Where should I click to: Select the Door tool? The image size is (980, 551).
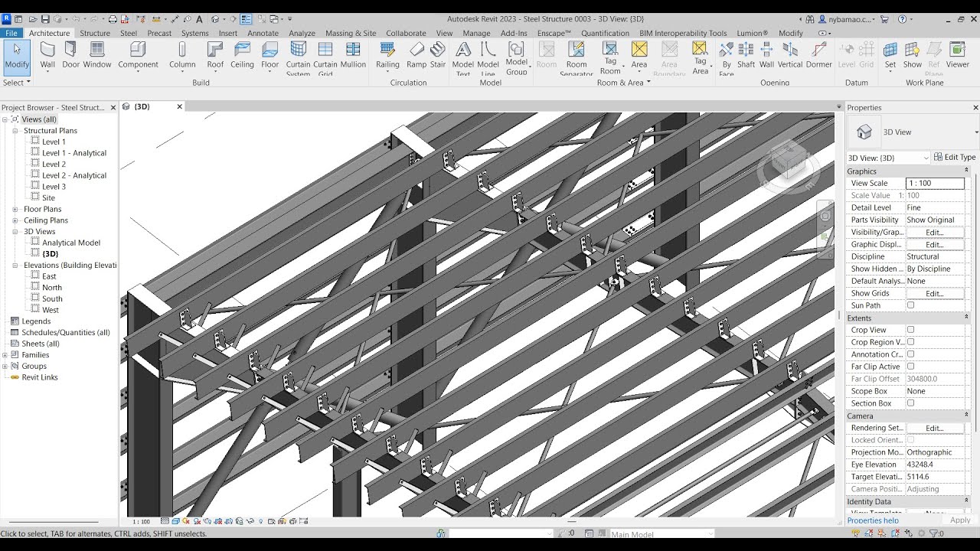70,56
